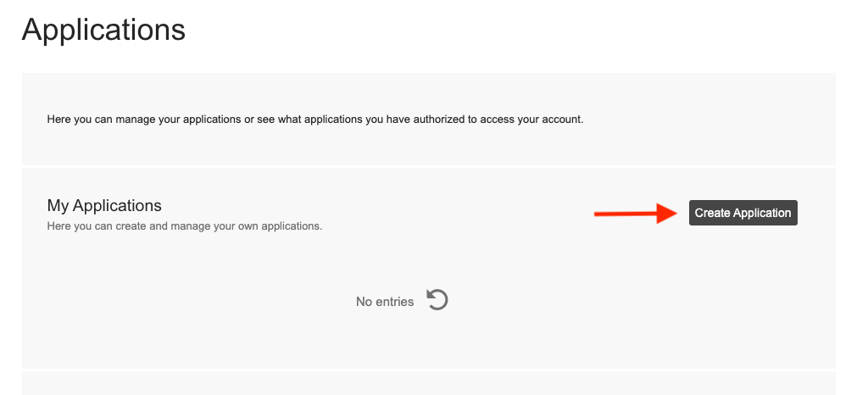Click the sentence about authorized applications

click(x=314, y=120)
